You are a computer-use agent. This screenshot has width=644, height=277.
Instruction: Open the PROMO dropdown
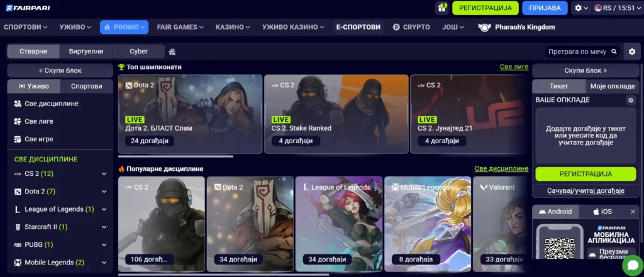[124, 27]
